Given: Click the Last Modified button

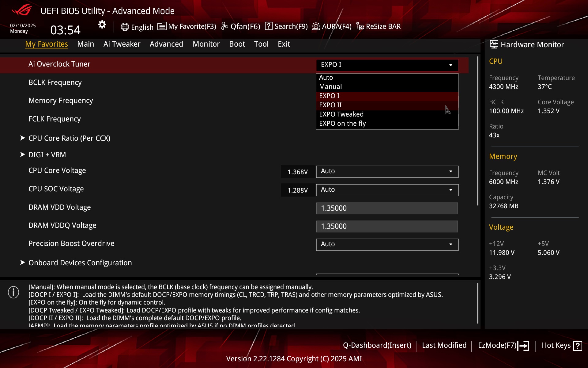Looking at the screenshot, I should click(x=444, y=345).
